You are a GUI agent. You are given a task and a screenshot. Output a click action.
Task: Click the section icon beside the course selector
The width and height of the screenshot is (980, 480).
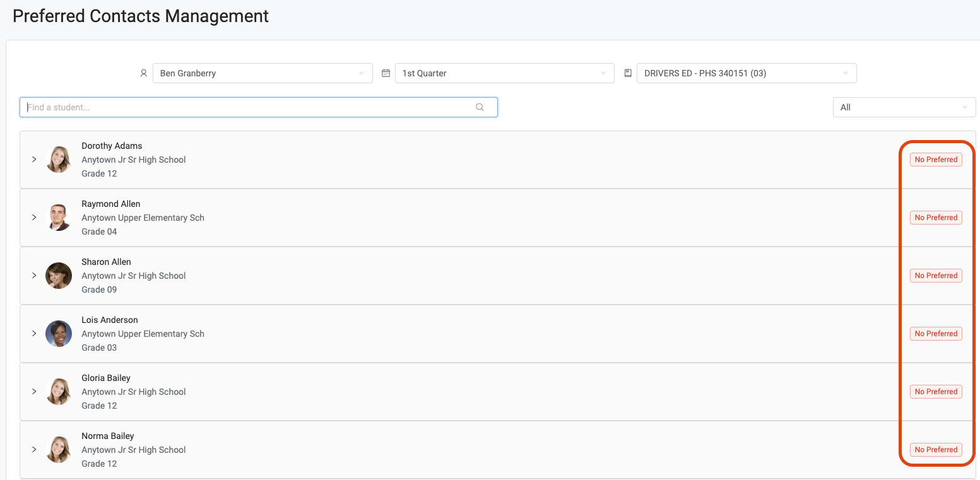click(627, 73)
